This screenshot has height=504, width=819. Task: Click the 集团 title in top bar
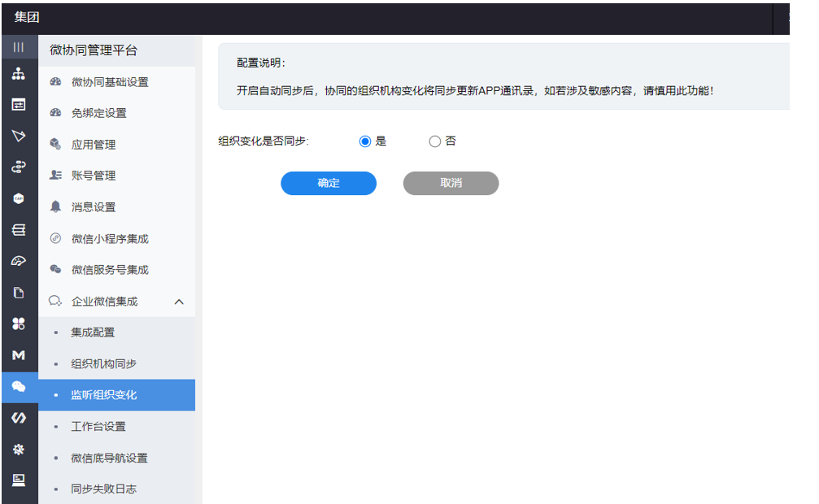27,17
